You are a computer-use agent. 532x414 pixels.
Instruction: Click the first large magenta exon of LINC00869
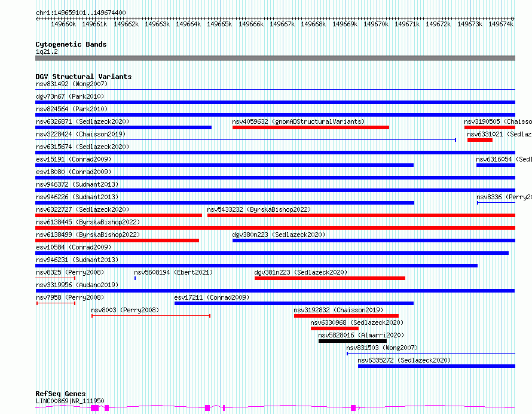(x=94, y=408)
